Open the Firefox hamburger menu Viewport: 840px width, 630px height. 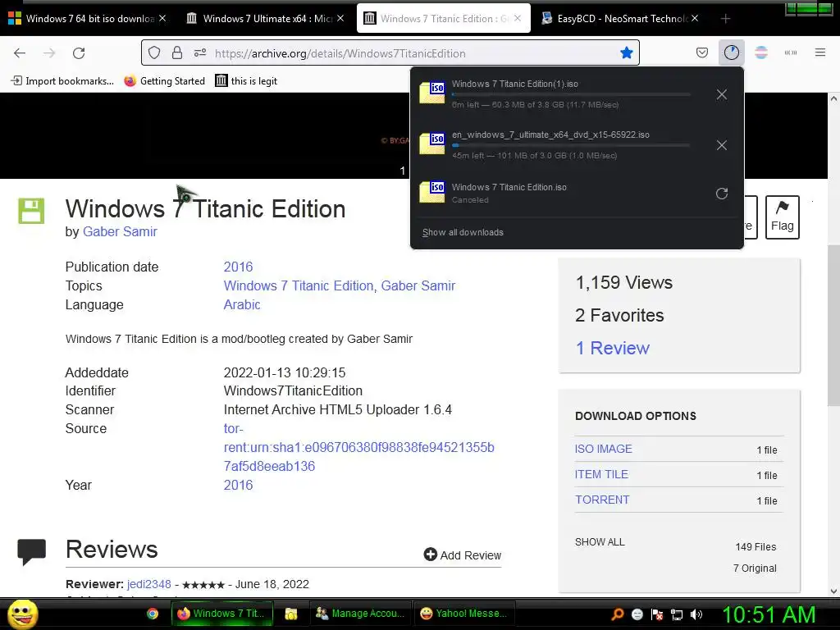[x=820, y=52]
